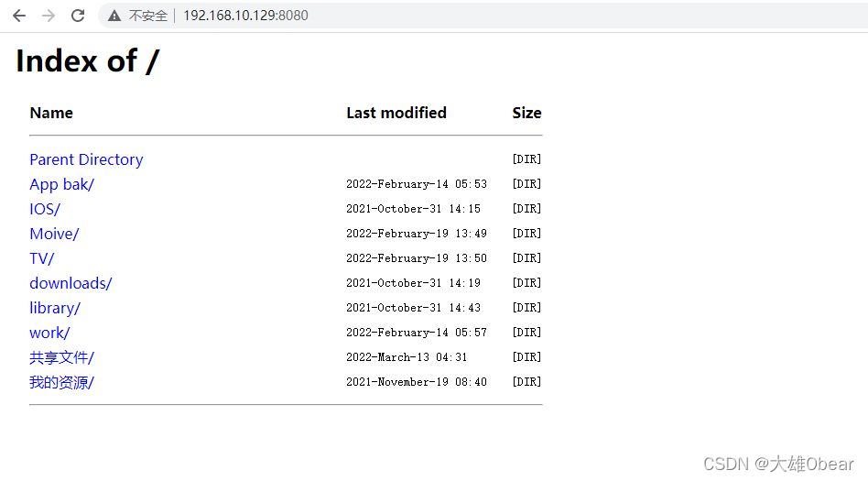Screen dimensions: 868x481
Task: Open the library/ directory link
Action: coord(55,308)
